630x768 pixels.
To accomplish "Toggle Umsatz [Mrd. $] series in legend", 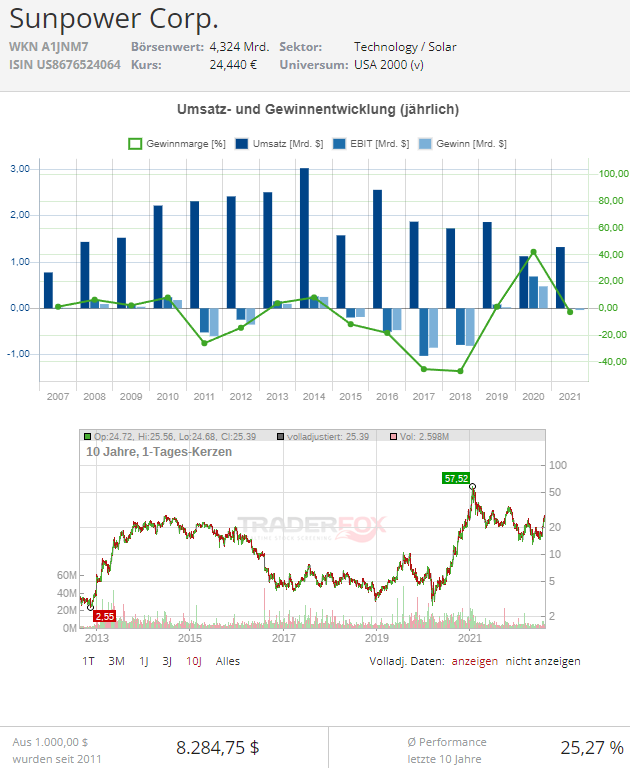I will click(279, 144).
